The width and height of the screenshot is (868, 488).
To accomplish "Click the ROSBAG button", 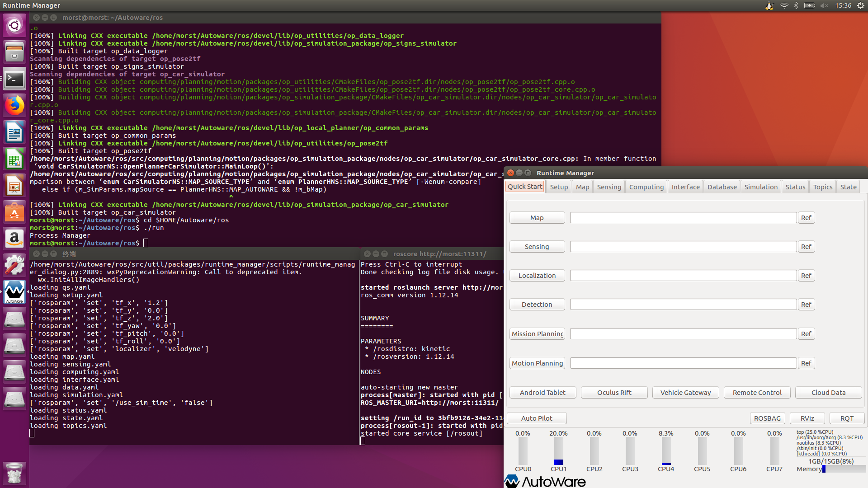I will tap(767, 418).
